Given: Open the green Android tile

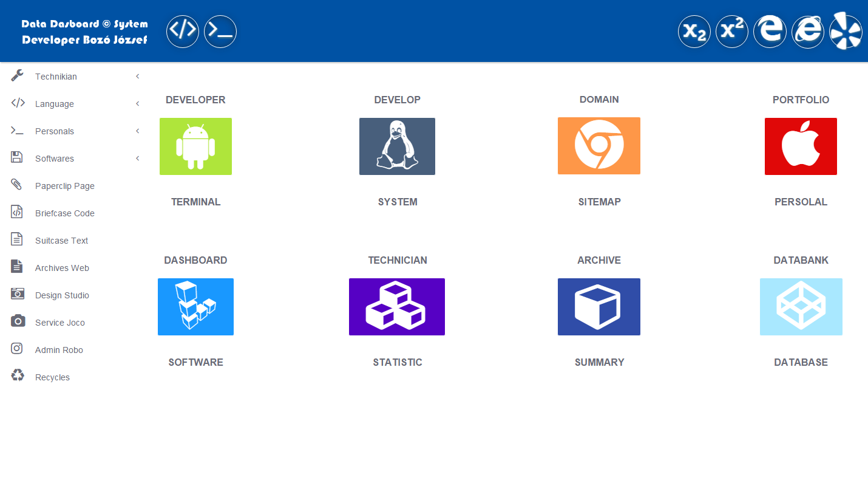Looking at the screenshot, I should 195,146.
